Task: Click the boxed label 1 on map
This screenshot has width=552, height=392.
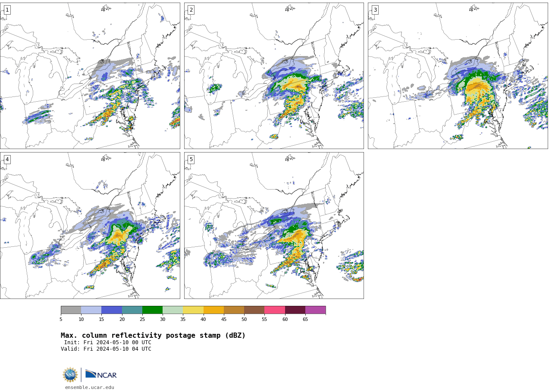Action: [7, 10]
